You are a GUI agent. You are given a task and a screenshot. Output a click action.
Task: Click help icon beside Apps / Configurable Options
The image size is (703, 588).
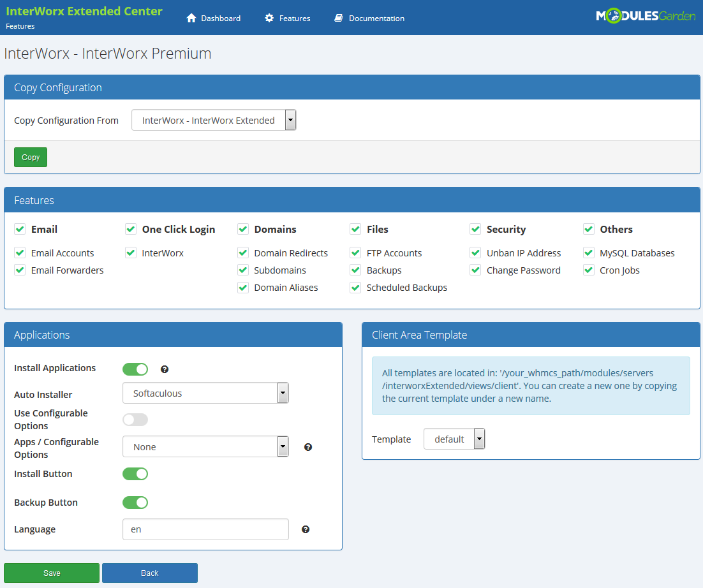[308, 447]
